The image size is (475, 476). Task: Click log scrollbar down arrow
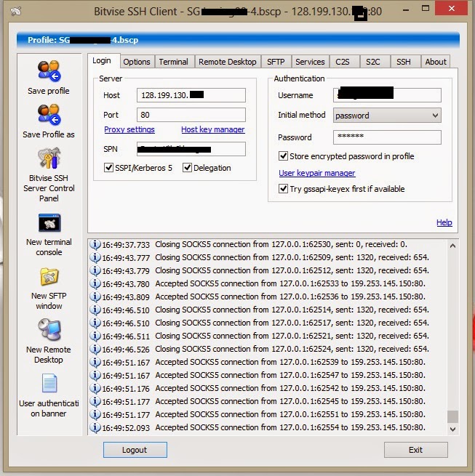click(x=453, y=429)
